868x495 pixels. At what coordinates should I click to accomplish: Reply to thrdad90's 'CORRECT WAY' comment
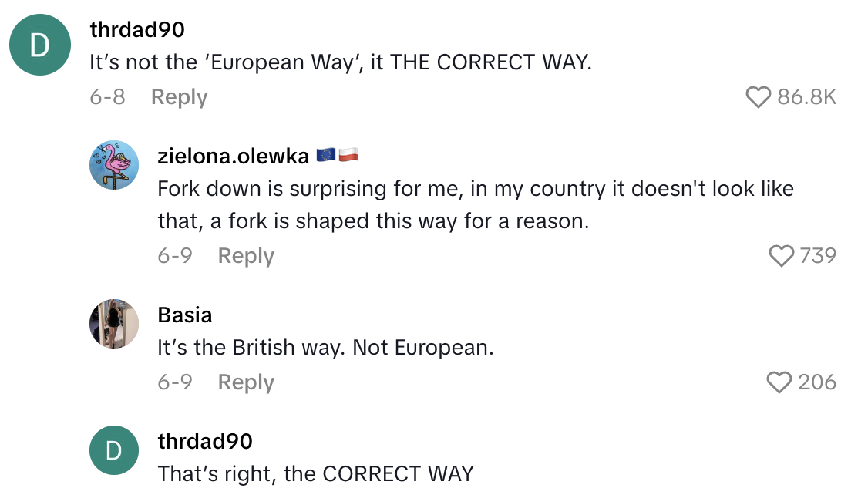click(178, 96)
